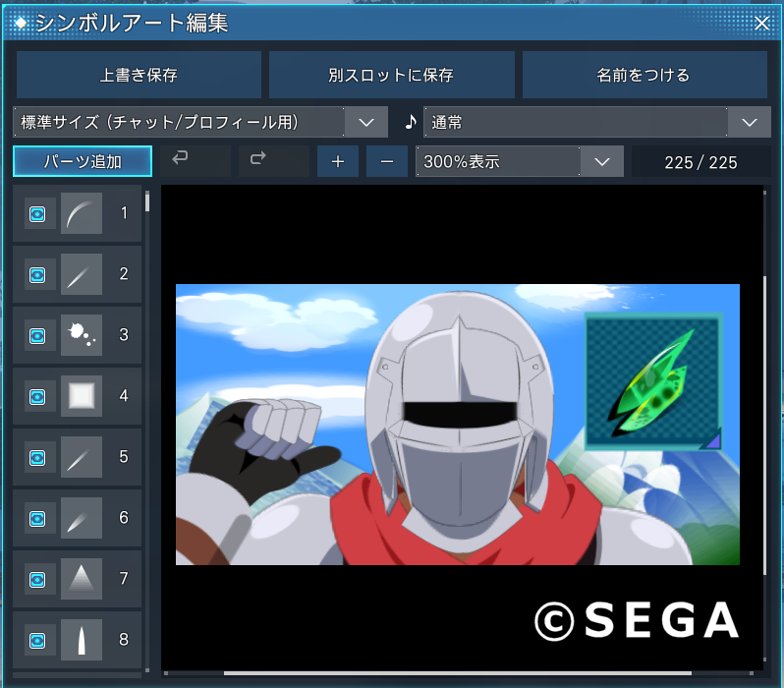Click the canvas horizontal scrollbar
Viewport: 784px width, 688px height.
[458, 673]
